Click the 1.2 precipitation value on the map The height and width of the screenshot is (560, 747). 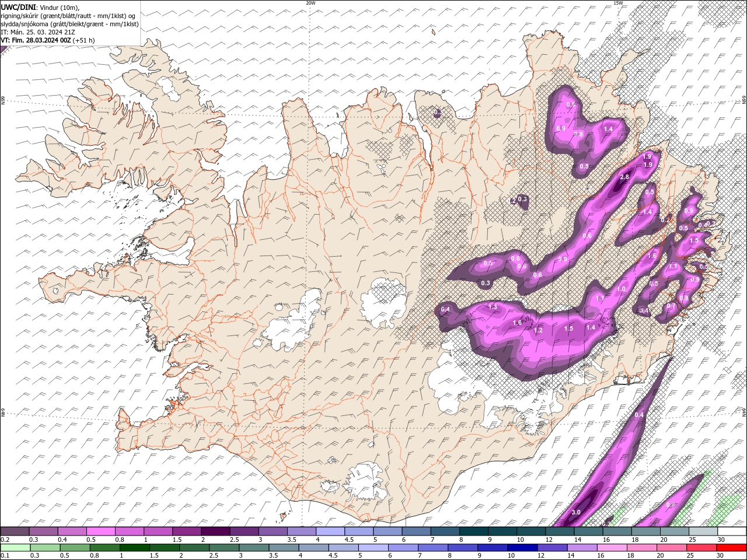[538, 330]
